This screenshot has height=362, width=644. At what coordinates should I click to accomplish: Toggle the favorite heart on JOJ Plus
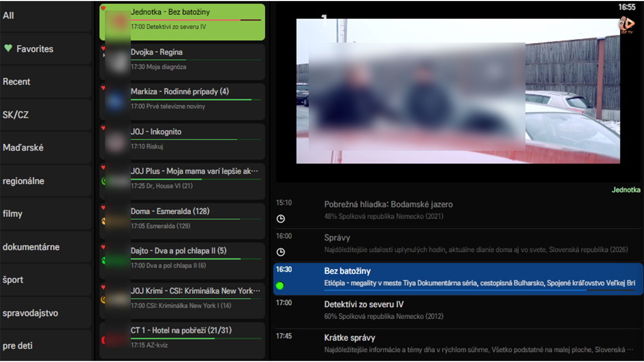click(103, 168)
